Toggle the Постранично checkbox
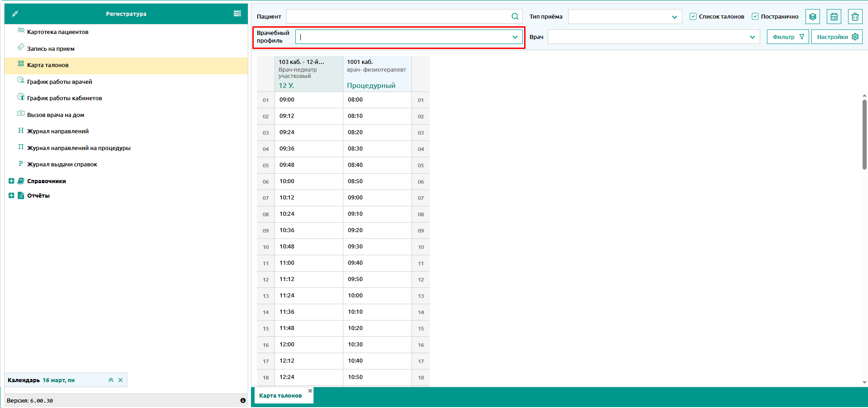 point(755,16)
